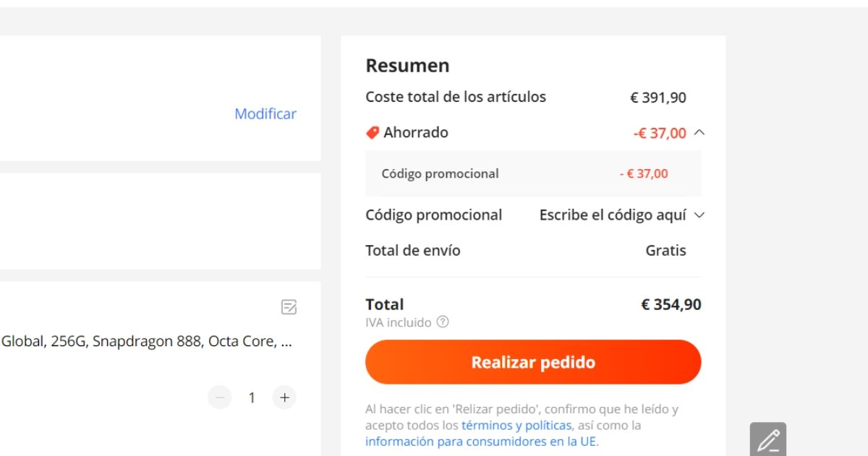Click the red -€ 37,00 Ahorrado amount

coord(660,133)
